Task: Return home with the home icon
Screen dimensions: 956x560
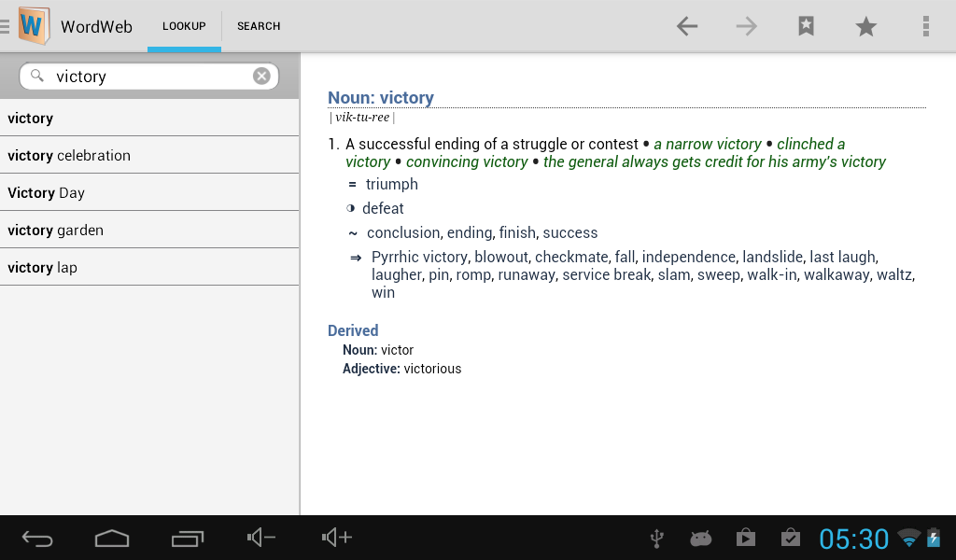Action: click(112, 538)
